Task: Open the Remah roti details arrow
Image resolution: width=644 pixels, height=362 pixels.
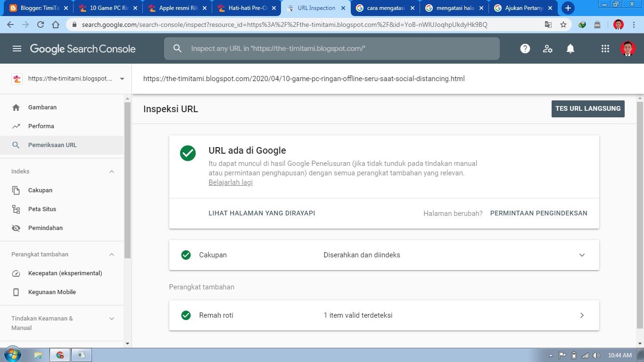Action: (582, 315)
